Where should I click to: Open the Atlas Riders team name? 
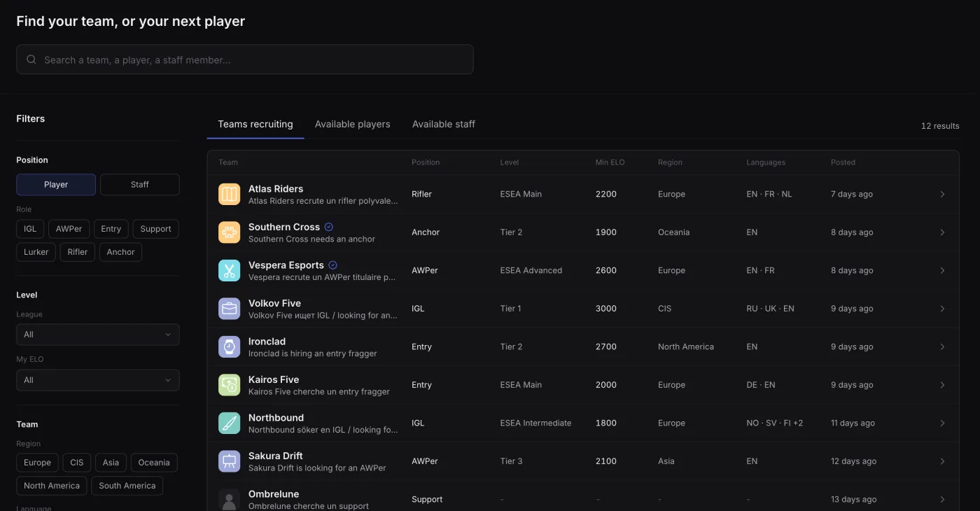click(x=276, y=189)
